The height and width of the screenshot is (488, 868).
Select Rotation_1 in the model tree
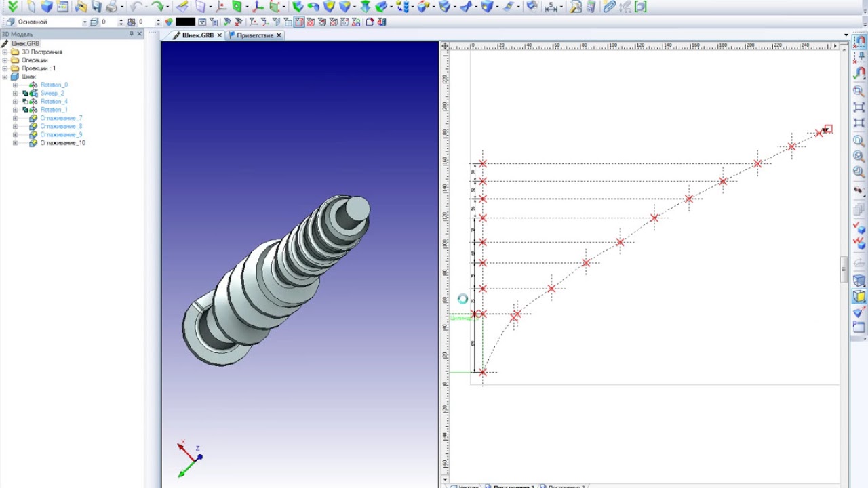point(54,110)
